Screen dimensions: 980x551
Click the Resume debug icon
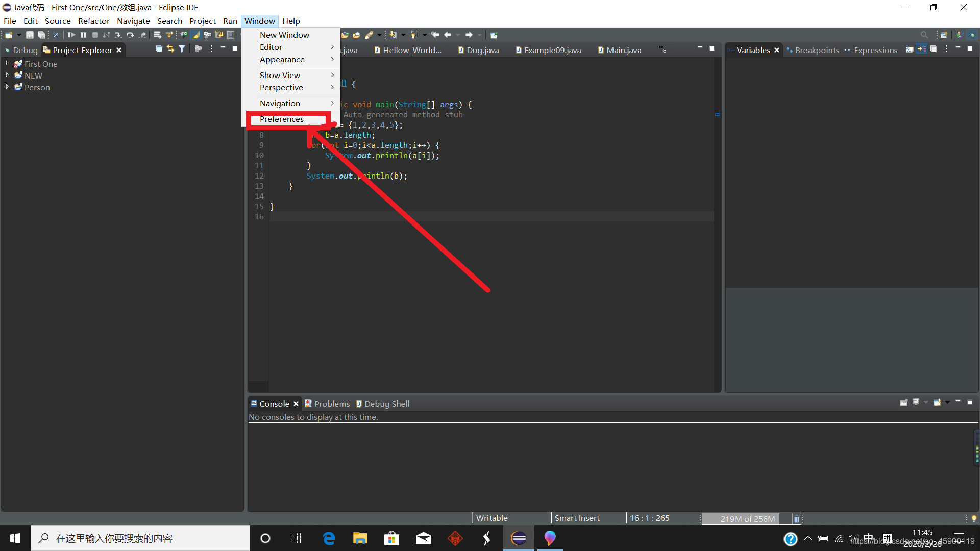click(x=71, y=35)
